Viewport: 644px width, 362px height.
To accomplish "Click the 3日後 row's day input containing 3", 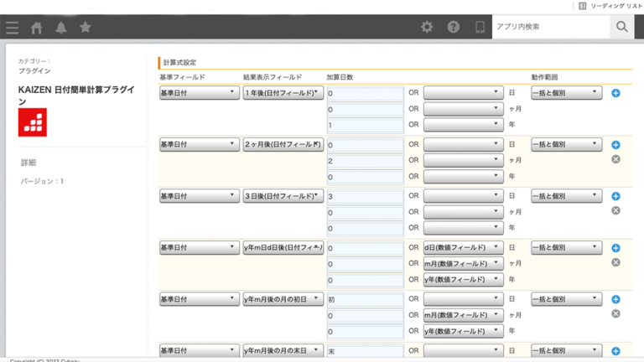I will [365, 196].
